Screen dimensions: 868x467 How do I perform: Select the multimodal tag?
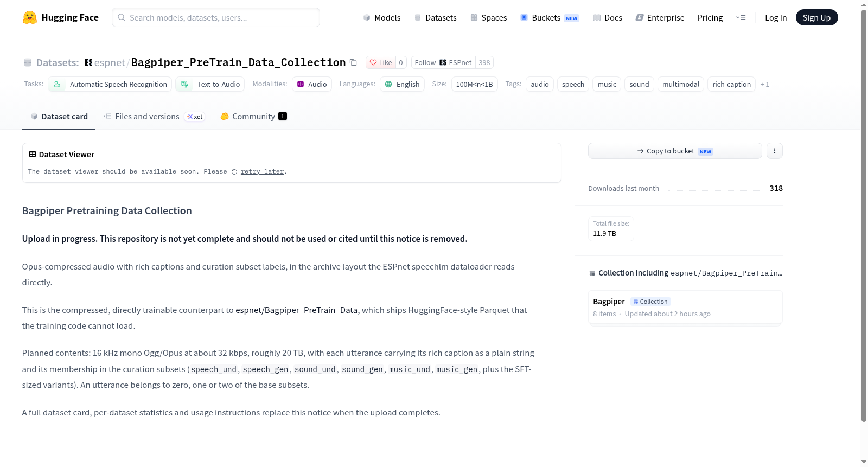coord(681,84)
